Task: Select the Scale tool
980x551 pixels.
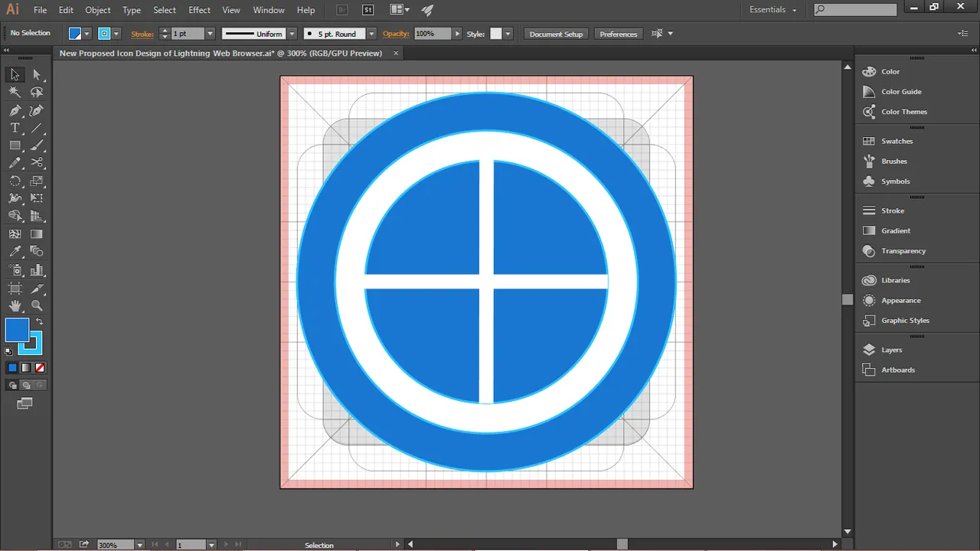Action: pos(37,181)
